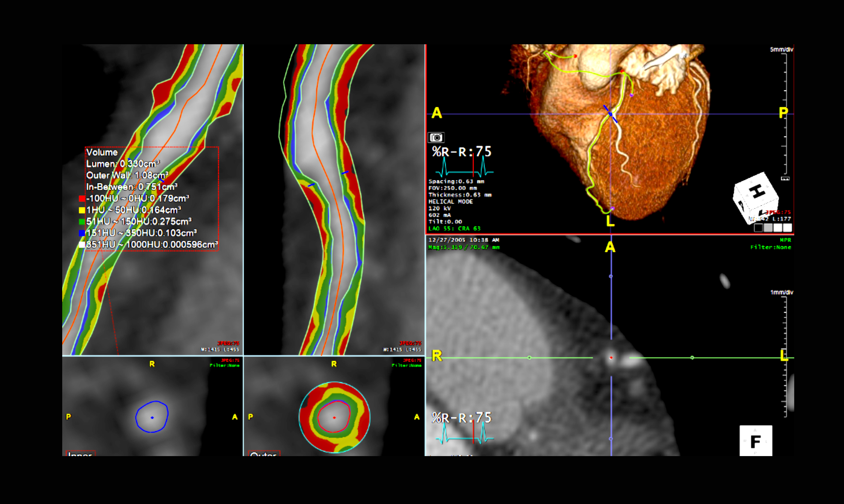Select the rightmost white background square
The height and width of the screenshot is (504, 844).
(x=787, y=228)
